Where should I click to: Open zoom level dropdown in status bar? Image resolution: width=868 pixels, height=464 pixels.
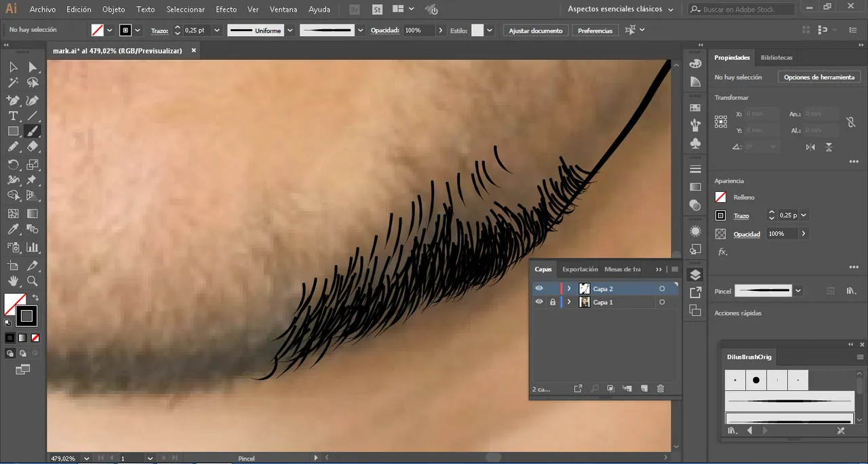[86, 458]
